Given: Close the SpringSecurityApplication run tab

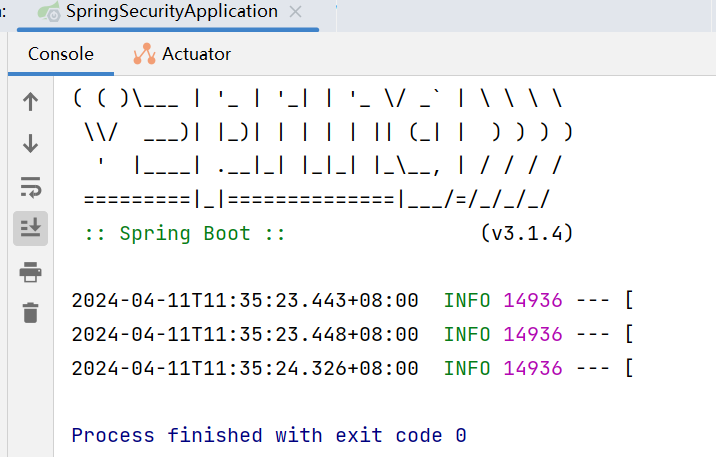Looking at the screenshot, I should [x=295, y=12].
